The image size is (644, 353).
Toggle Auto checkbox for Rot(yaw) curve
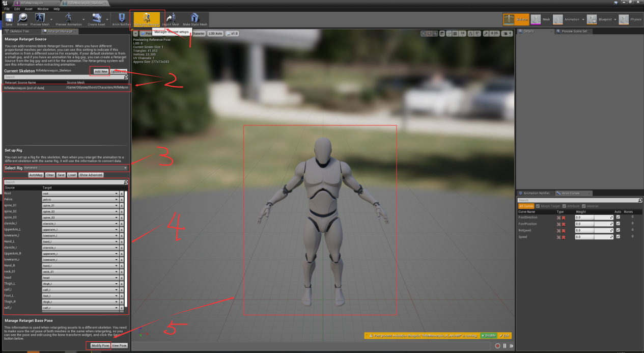click(618, 230)
